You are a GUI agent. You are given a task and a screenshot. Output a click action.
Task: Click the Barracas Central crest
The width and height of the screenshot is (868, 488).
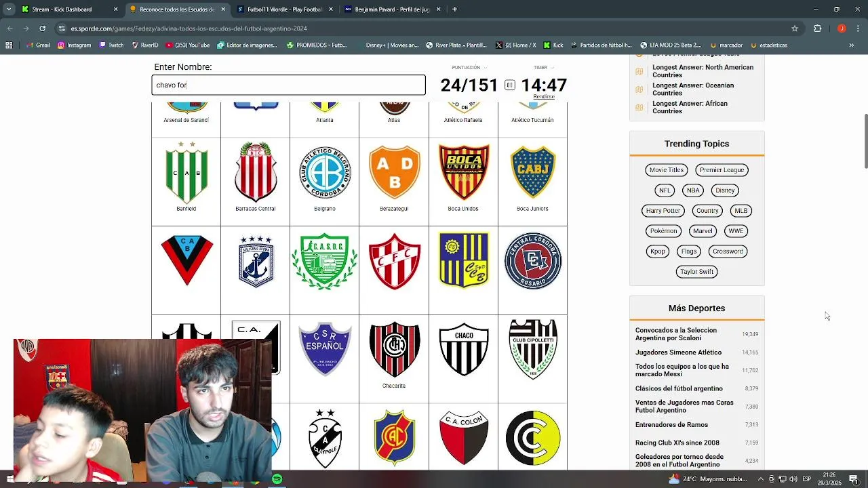click(x=256, y=172)
